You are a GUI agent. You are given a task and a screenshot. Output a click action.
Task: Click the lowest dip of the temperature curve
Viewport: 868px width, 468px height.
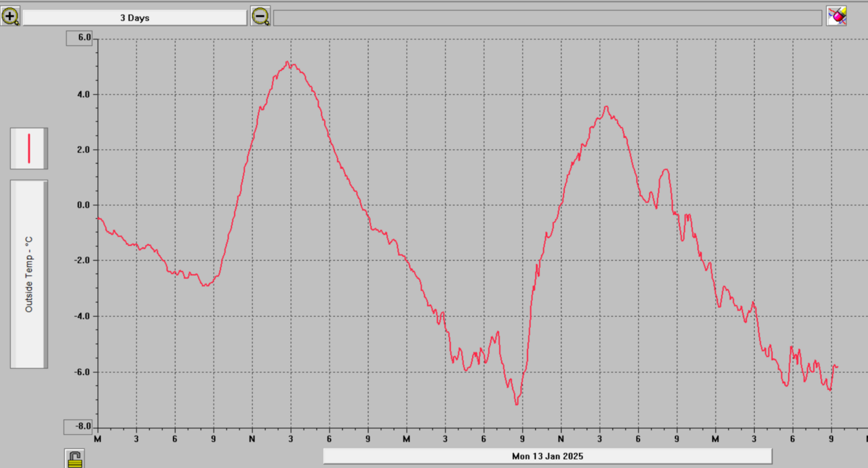517,404
